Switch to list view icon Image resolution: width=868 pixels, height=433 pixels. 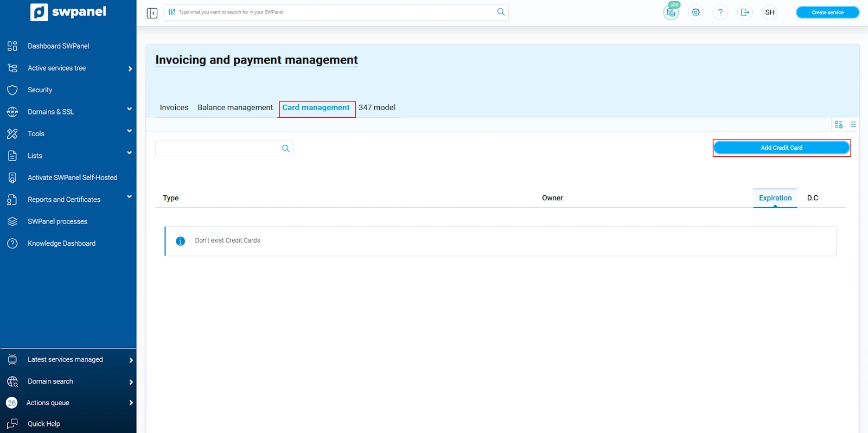click(852, 125)
